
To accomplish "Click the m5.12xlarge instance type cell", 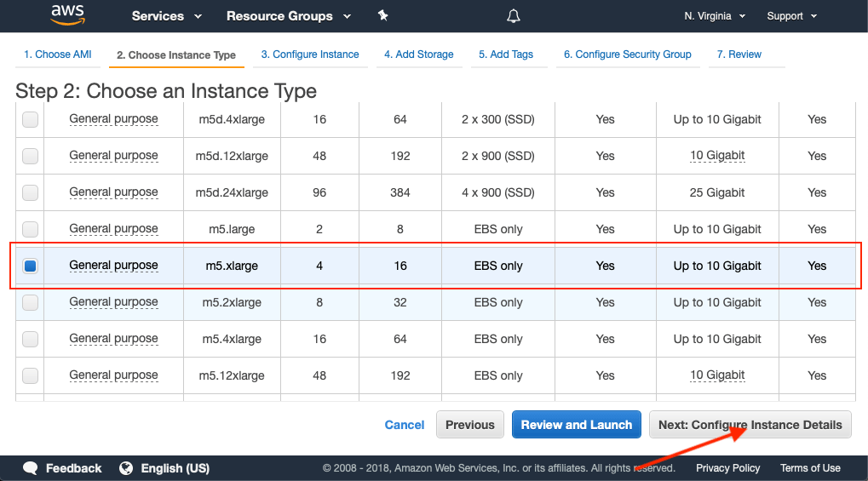I will (232, 375).
